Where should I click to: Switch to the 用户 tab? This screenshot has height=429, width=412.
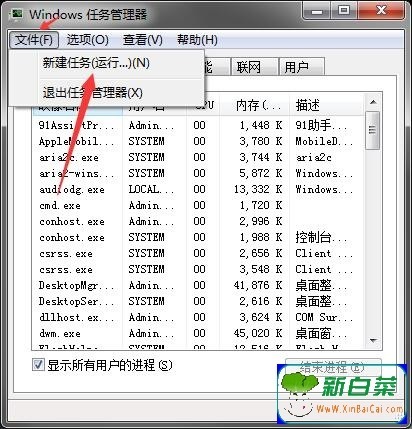click(301, 67)
